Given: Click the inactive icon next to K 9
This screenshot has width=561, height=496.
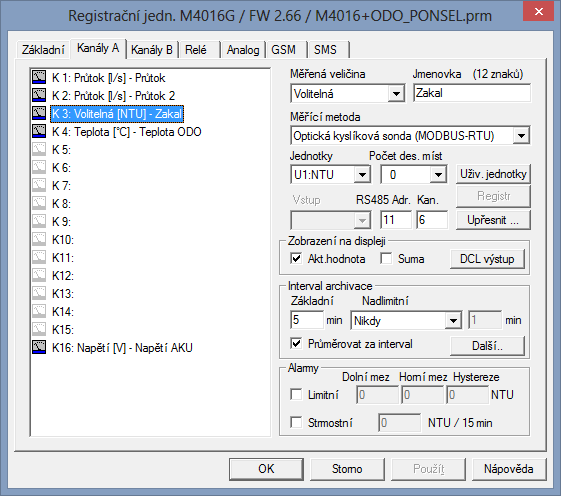Looking at the screenshot, I should tap(39, 221).
